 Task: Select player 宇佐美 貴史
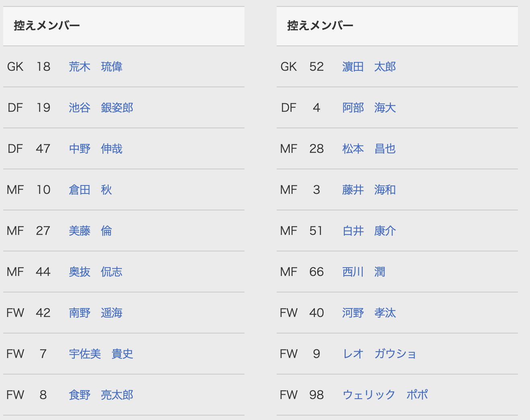tap(101, 354)
